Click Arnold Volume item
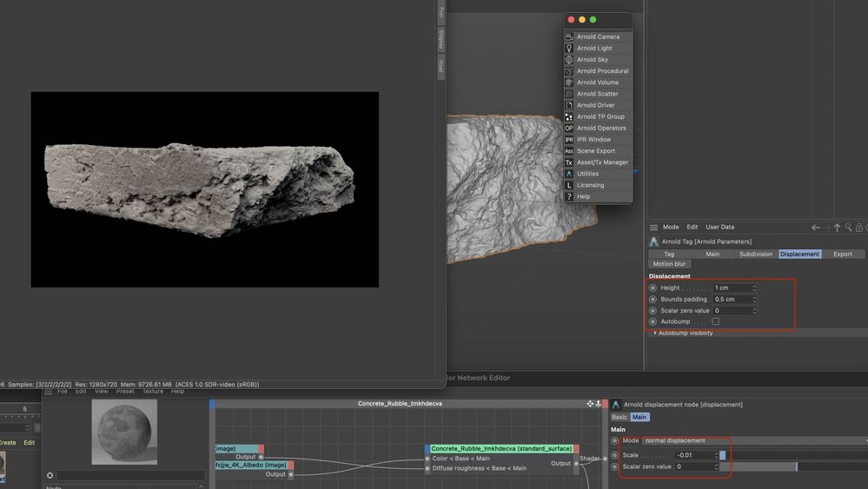 click(x=598, y=83)
